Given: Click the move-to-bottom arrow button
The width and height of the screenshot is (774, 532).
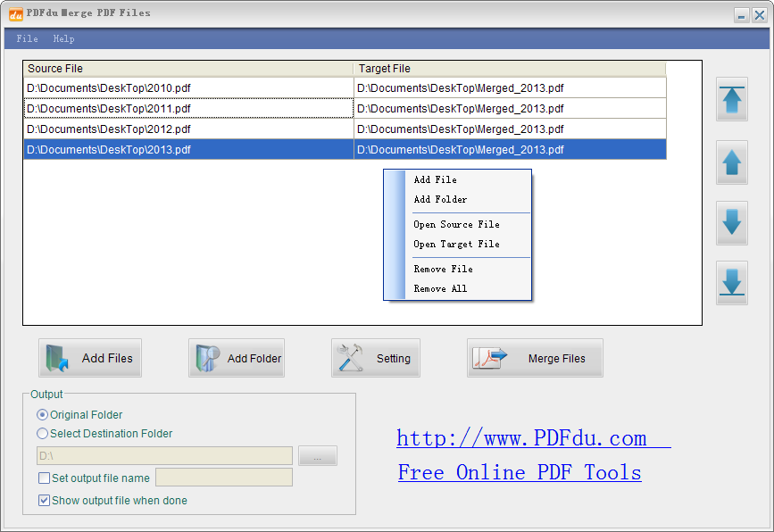Looking at the screenshot, I should pos(731,283).
